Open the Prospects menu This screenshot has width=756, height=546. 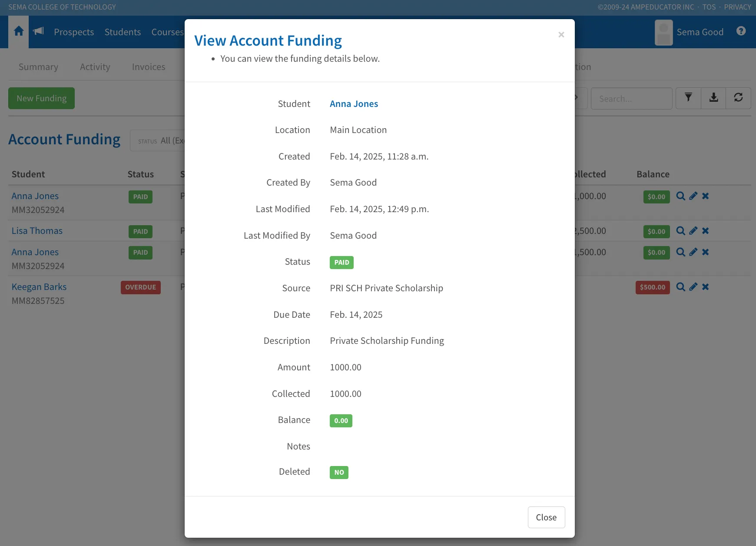click(74, 32)
